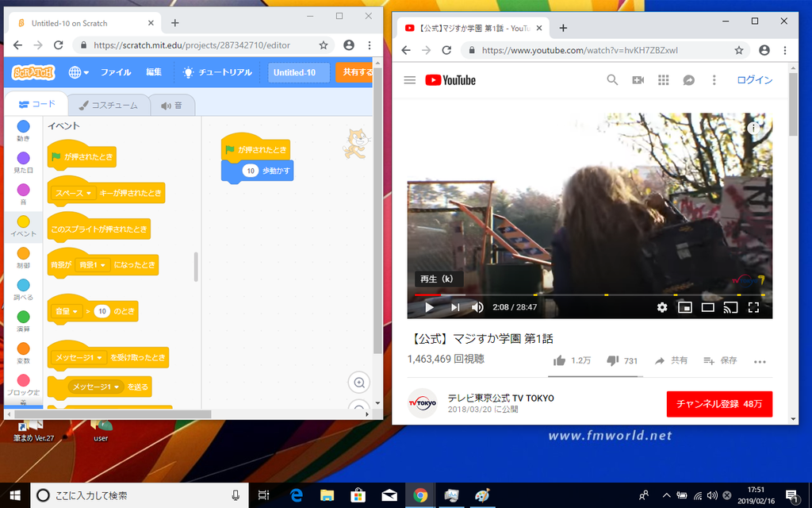
Task: Open Chrome menu in the YouTube window
Action: [x=785, y=50]
